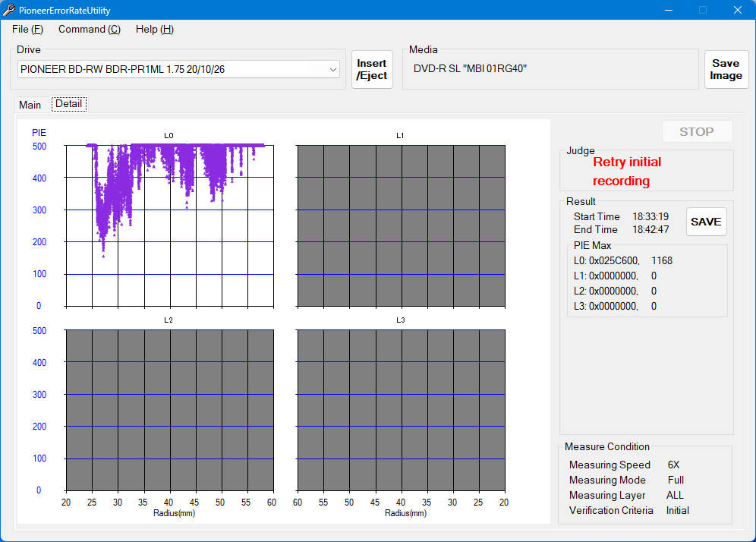This screenshot has width=756, height=542.
Task: Select the Detail tab
Action: pos(68,104)
